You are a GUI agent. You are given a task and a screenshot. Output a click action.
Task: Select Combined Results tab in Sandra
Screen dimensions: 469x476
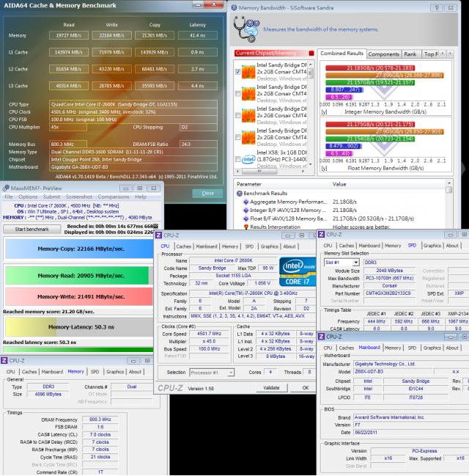point(342,54)
